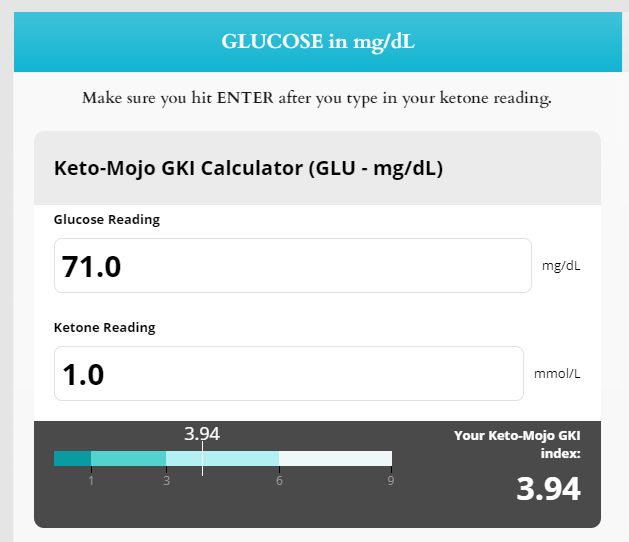The width and height of the screenshot is (629, 542).
Task: Click the "hit ENTER" instruction text
Action: (x=317, y=98)
